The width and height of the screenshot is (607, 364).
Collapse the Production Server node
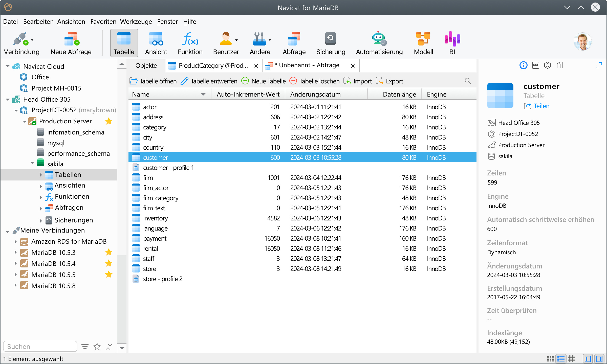[25, 122]
